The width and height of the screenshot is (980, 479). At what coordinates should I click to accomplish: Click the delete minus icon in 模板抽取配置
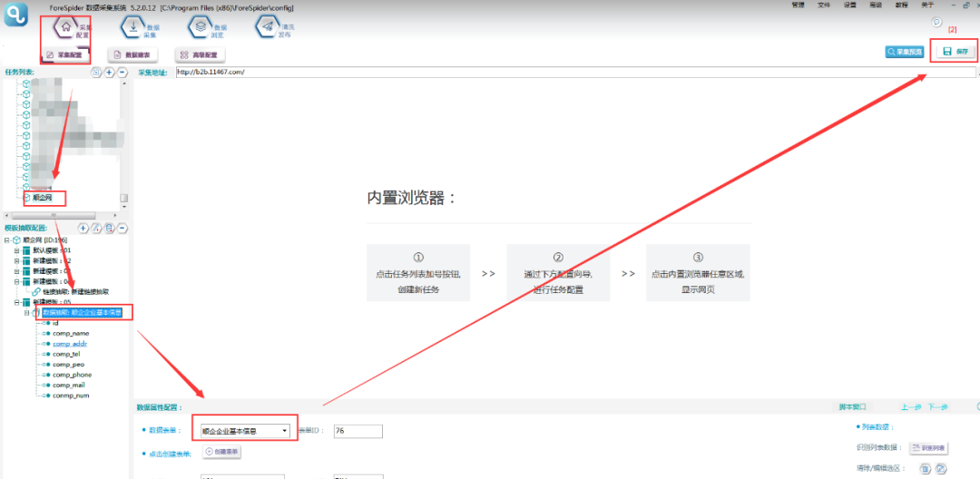pos(122,228)
